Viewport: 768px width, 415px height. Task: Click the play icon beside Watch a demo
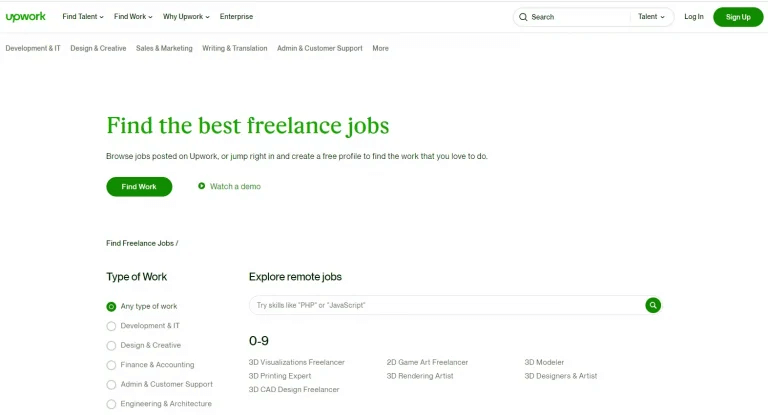click(x=201, y=186)
